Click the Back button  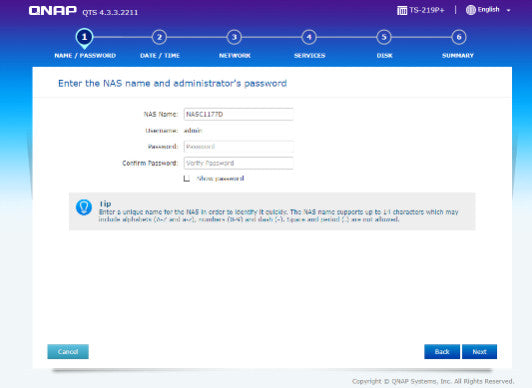click(x=442, y=352)
